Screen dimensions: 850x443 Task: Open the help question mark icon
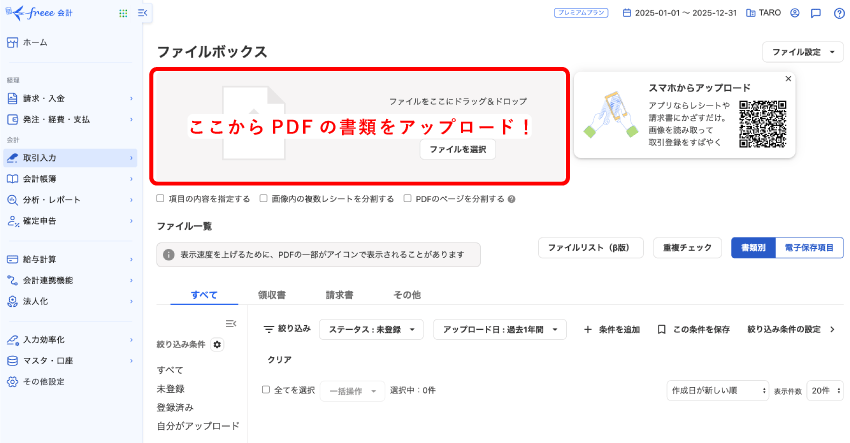click(x=838, y=13)
